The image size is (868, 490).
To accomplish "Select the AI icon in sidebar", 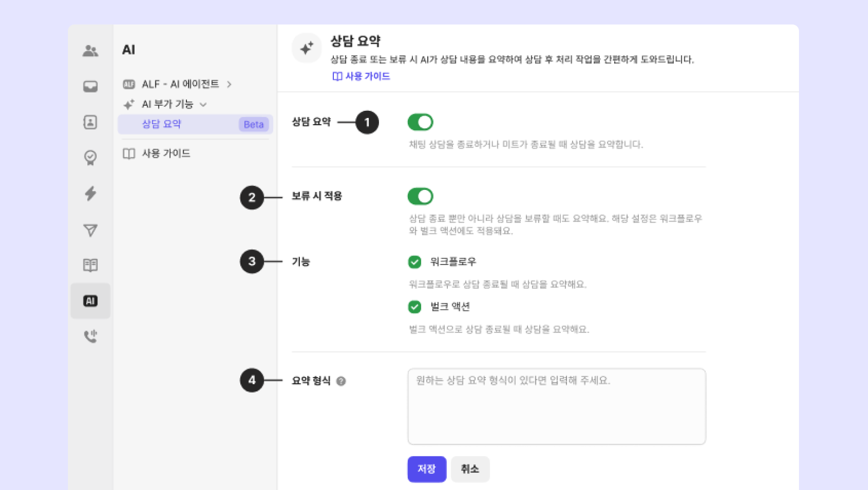I will pos(90,301).
